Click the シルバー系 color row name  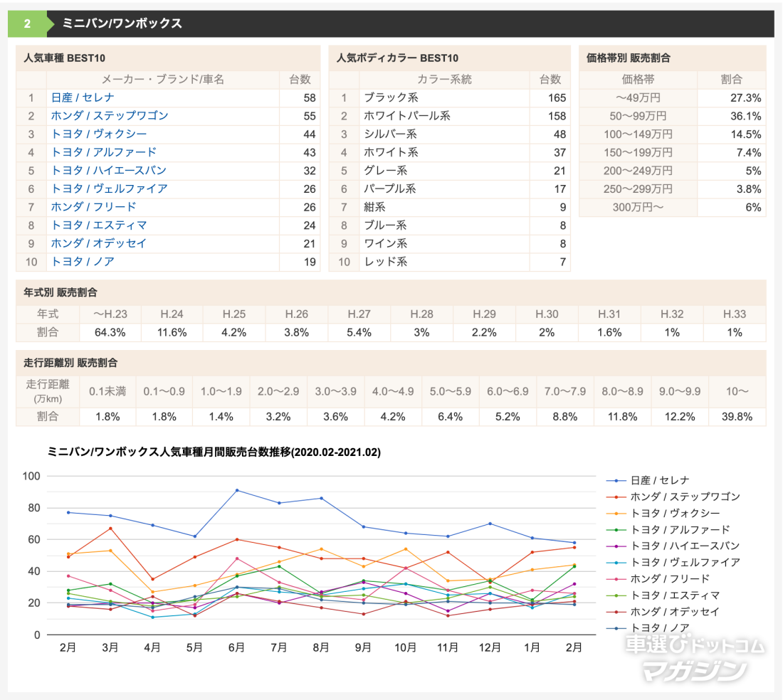point(390,134)
